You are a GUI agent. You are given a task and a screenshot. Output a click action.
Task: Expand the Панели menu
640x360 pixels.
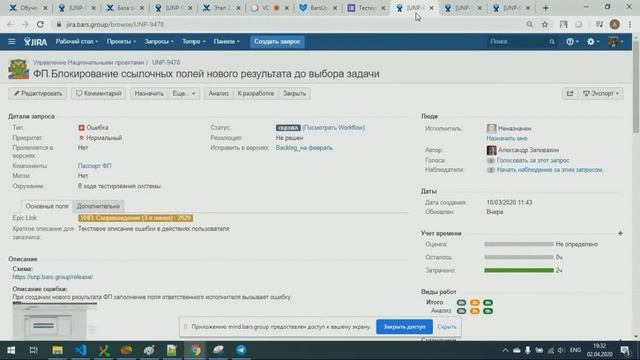click(x=227, y=42)
